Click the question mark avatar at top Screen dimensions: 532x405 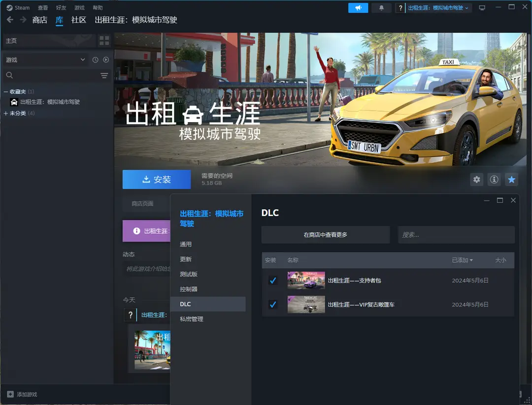pos(400,8)
